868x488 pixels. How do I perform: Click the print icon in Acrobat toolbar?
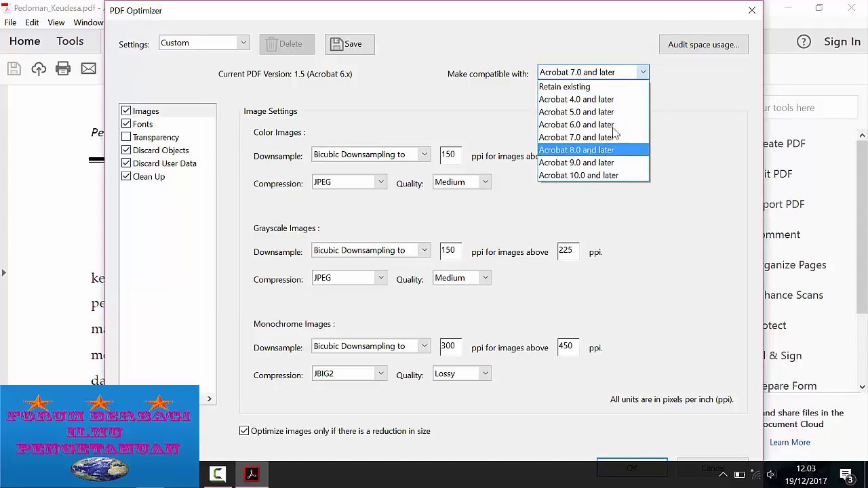[x=63, y=68]
